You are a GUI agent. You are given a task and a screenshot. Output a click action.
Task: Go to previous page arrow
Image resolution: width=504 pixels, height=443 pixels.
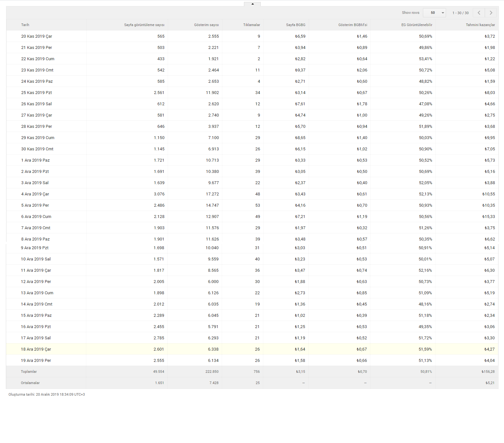pyautogui.click(x=479, y=13)
